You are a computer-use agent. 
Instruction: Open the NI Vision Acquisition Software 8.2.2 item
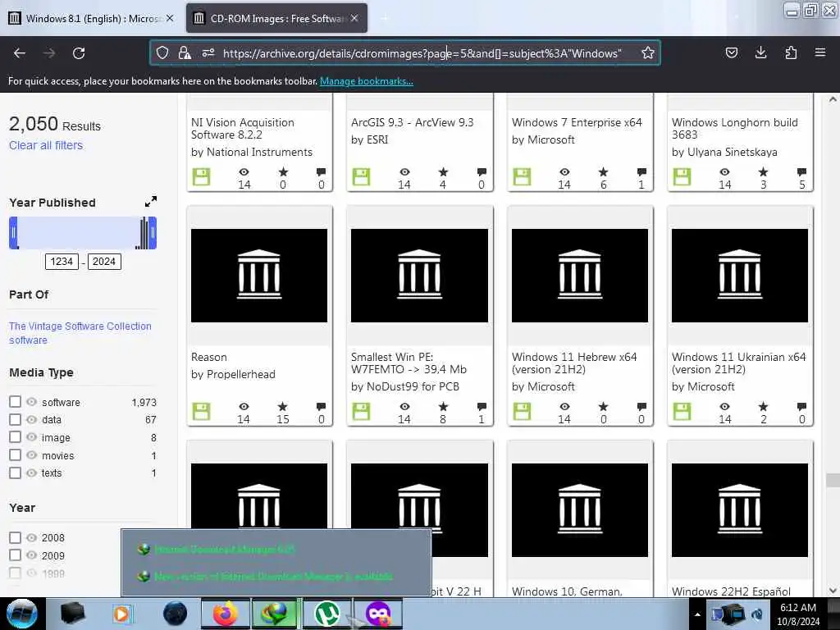tap(242, 129)
